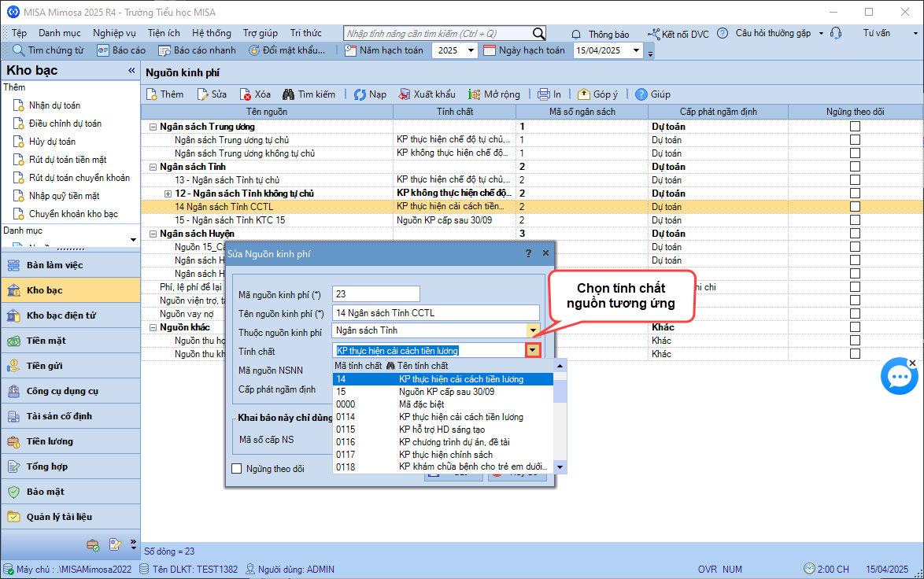The width and height of the screenshot is (924, 579).
Task: Open Thuộc nguồn kinh phí dropdown
Action: [533, 330]
